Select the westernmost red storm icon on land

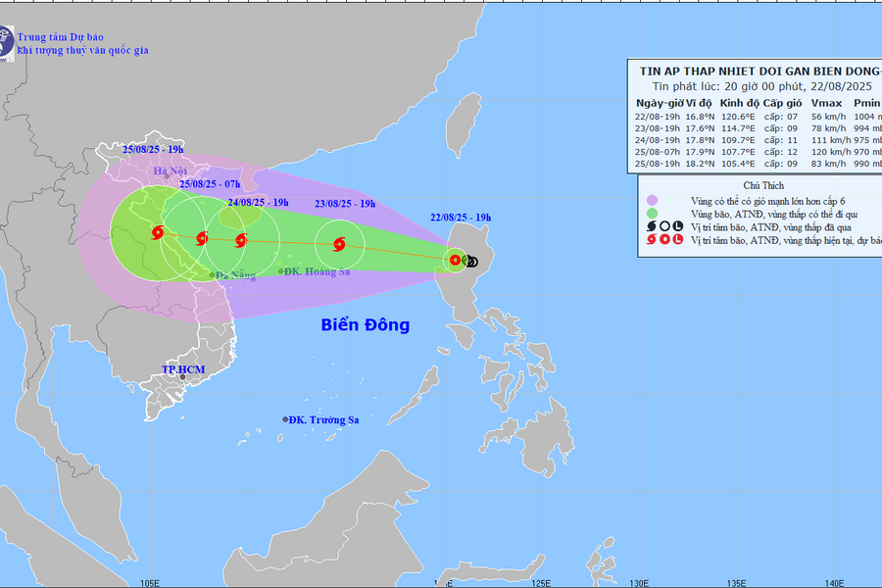point(158,232)
